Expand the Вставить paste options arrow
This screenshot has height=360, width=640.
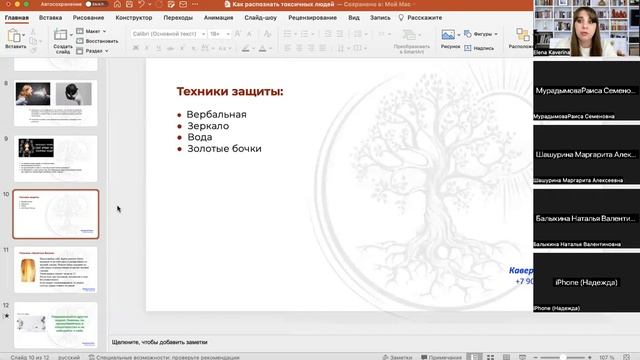tap(24, 35)
